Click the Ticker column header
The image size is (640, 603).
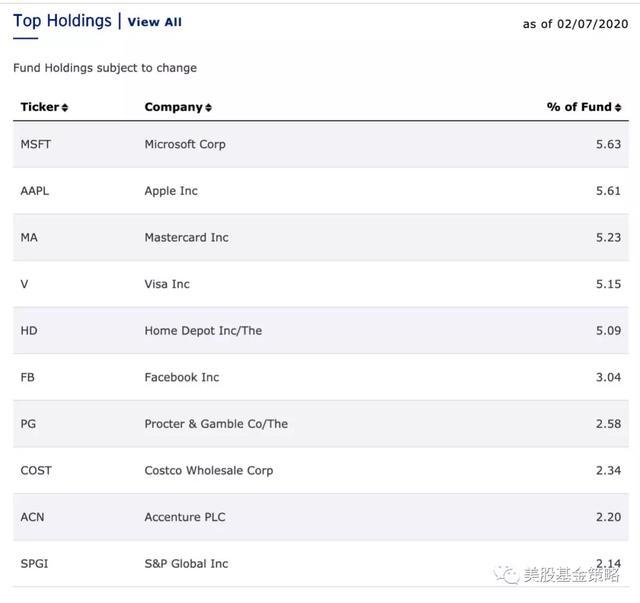40,107
